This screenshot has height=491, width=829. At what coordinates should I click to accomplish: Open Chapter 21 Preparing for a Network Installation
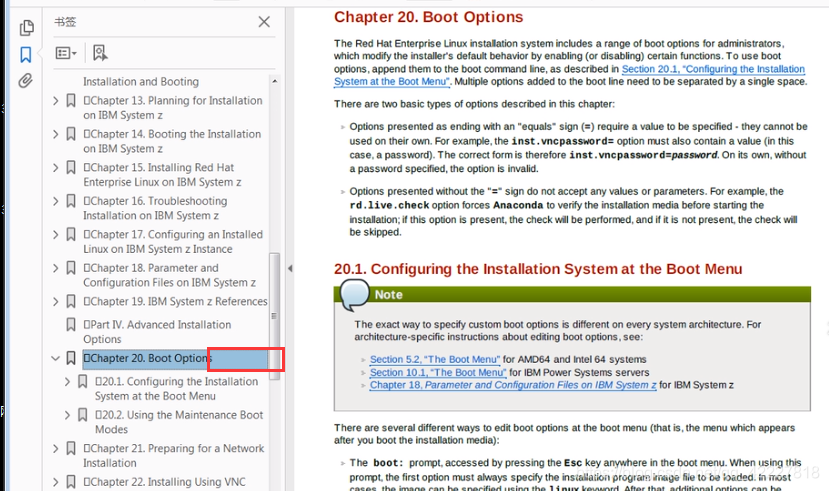[x=173, y=456]
